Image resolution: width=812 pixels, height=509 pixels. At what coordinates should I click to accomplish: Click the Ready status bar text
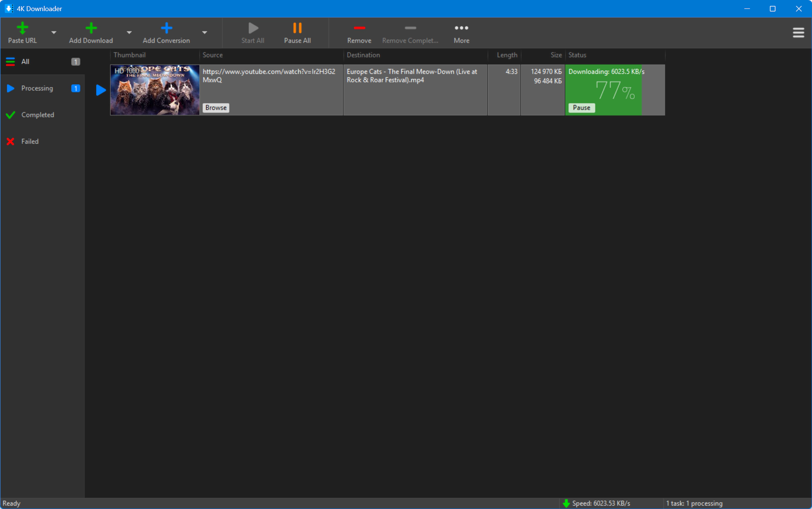(11, 503)
